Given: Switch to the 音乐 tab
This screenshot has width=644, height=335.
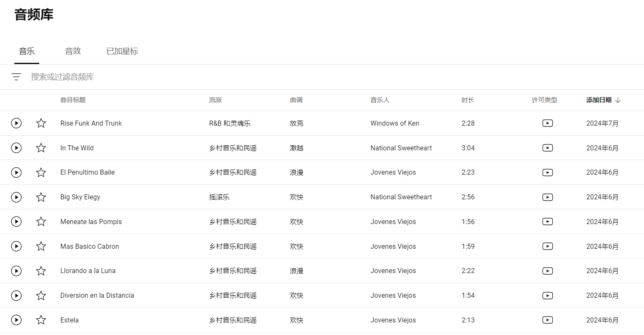Looking at the screenshot, I should [x=27, y=51].
